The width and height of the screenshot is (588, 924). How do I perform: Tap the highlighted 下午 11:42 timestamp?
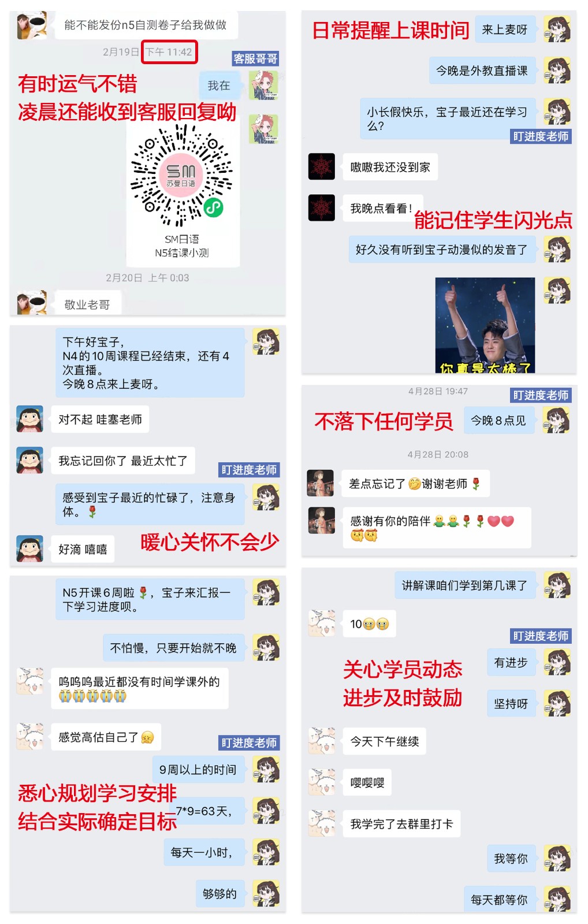pyautogui.click(x=169, y=52)
